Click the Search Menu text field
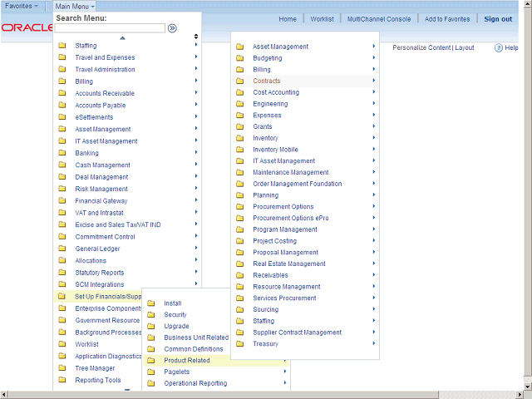This screenshot has height=399, width=532. pyautogui.click(x=110, y=28)
